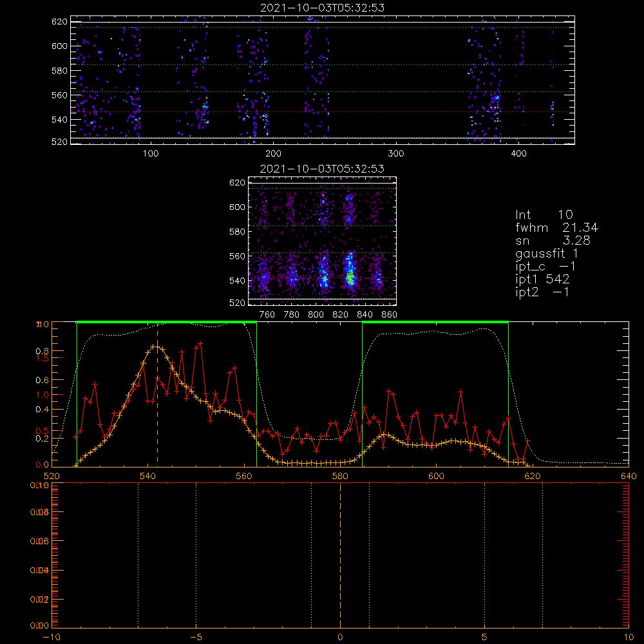Image resolution: width=644 pixels, height=644 pixels.
Task: Click the '520' y-axis label of top image
Action: (x=59, y=142)
